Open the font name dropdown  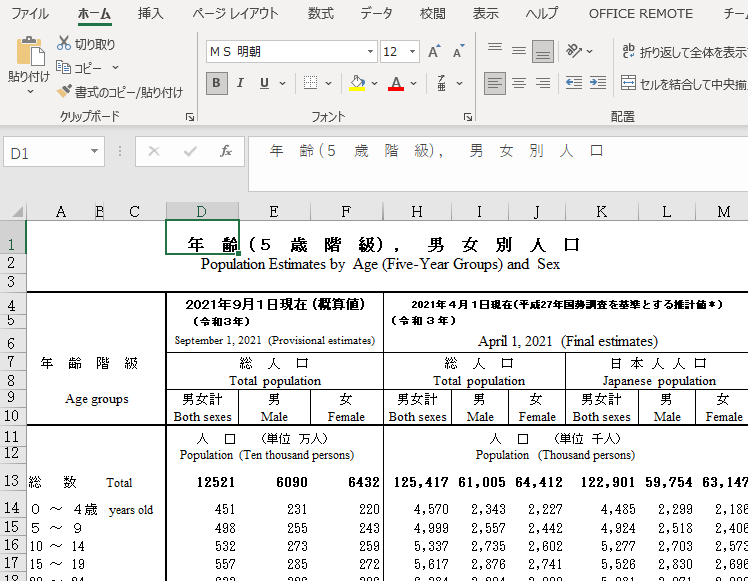(x=370, y=52)
